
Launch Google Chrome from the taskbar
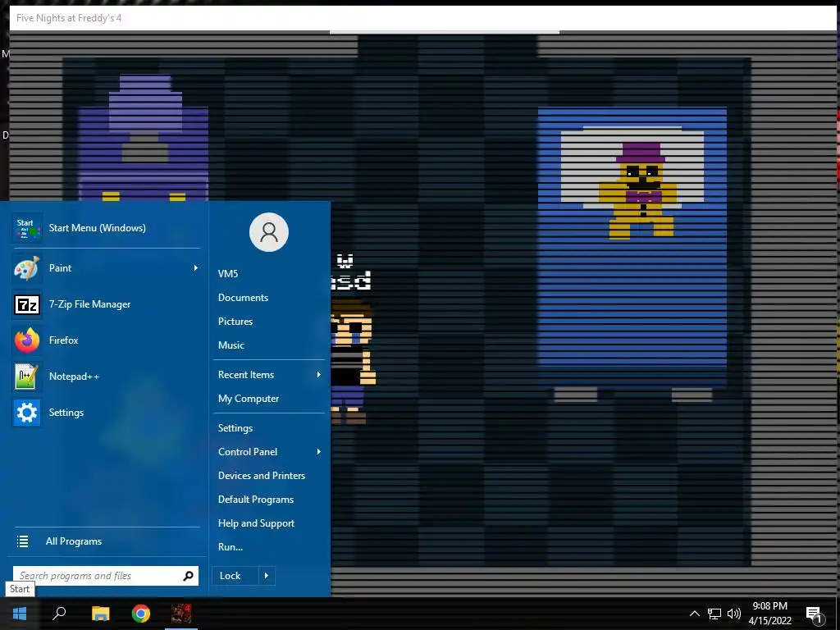coord(141,614)
